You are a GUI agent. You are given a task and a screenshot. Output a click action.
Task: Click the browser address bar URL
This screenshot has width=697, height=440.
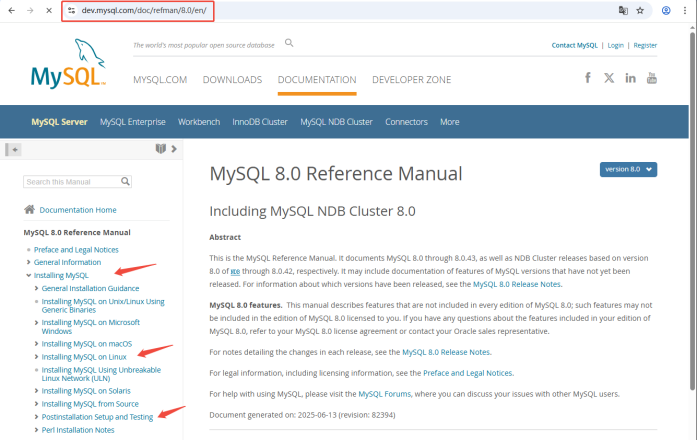click(x=144, y=10)
